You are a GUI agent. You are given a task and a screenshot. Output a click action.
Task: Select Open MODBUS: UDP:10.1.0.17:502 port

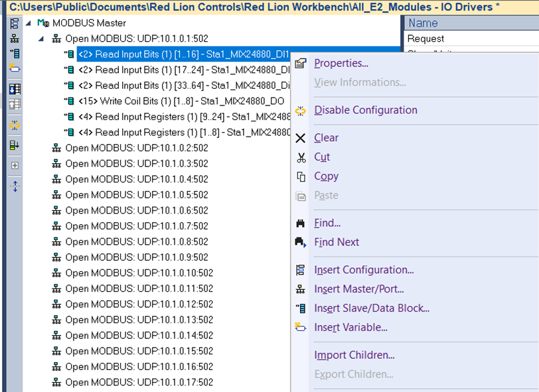[139, 383]
